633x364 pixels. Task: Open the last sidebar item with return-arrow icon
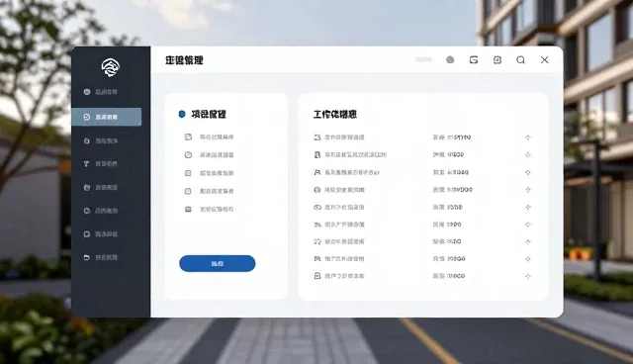pos(101,257)
